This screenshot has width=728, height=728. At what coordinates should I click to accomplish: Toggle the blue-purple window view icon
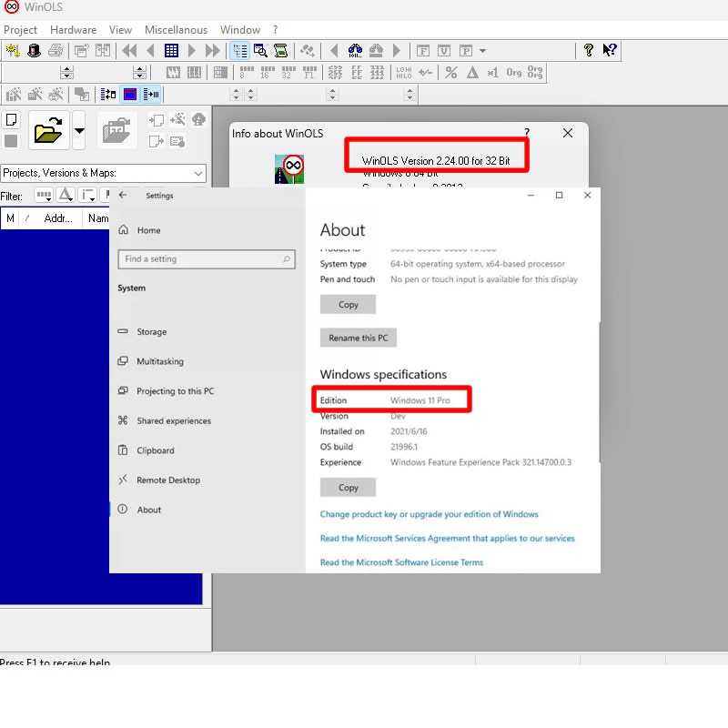(x=130, y=95)
